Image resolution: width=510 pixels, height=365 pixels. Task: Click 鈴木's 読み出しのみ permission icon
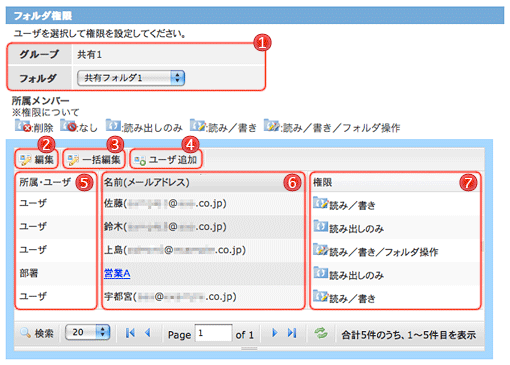(320, 226)
